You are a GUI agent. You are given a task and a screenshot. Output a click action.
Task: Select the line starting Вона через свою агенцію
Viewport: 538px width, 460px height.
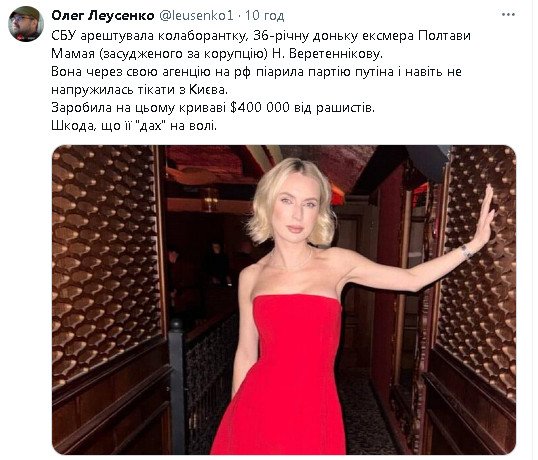tap(256, 72)
